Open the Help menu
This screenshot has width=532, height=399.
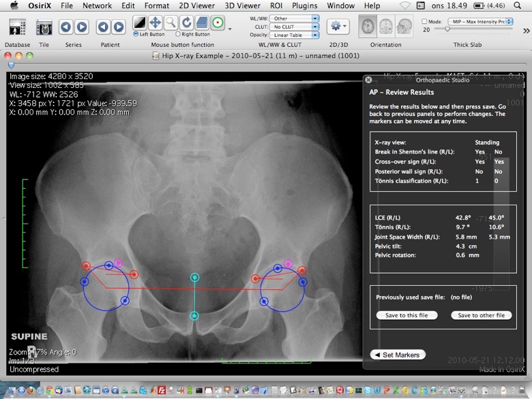coord(372,5)
